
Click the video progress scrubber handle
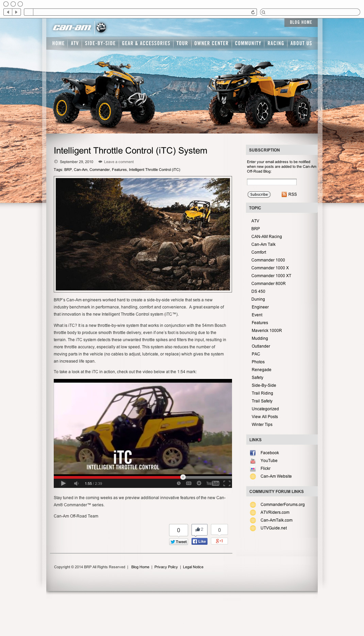183,477
